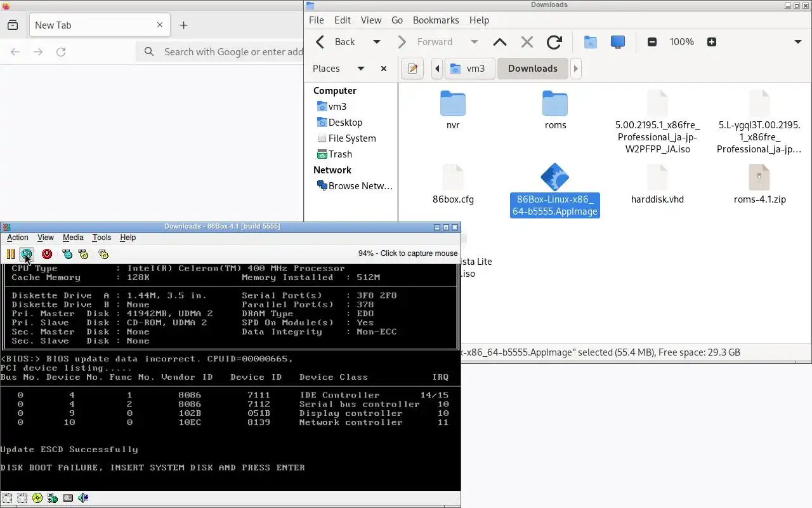
Task: Send Ctrl+Alt+Esc via 86Box toolbar
Action: (x=83, y=254)
